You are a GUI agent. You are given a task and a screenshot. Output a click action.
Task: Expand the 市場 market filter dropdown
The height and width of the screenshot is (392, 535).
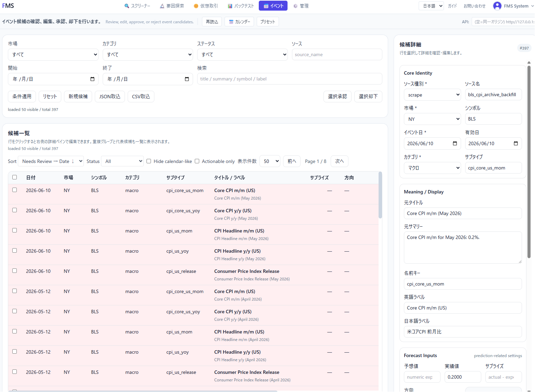[53, 54]
